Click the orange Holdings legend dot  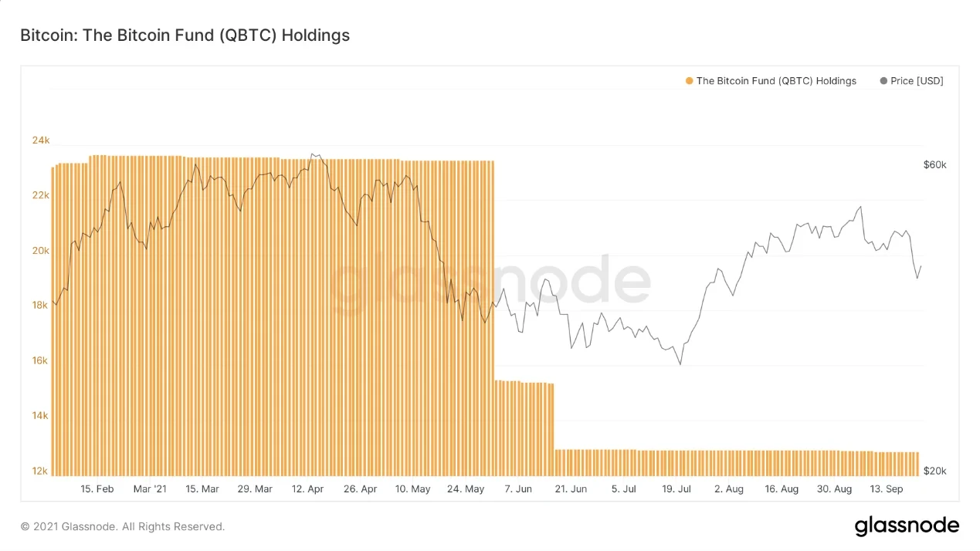(x=689, y=81)
